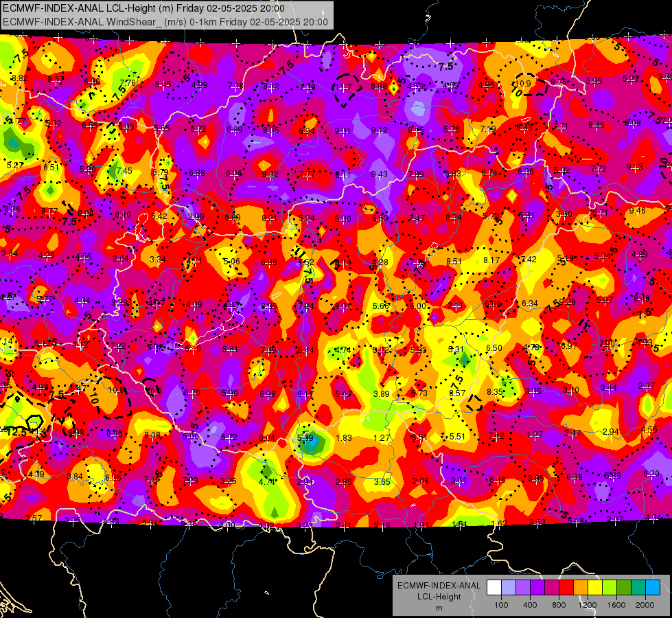The image size is (672, 618).
Task: Click the wind shear value 9.43
Action: 380,174
